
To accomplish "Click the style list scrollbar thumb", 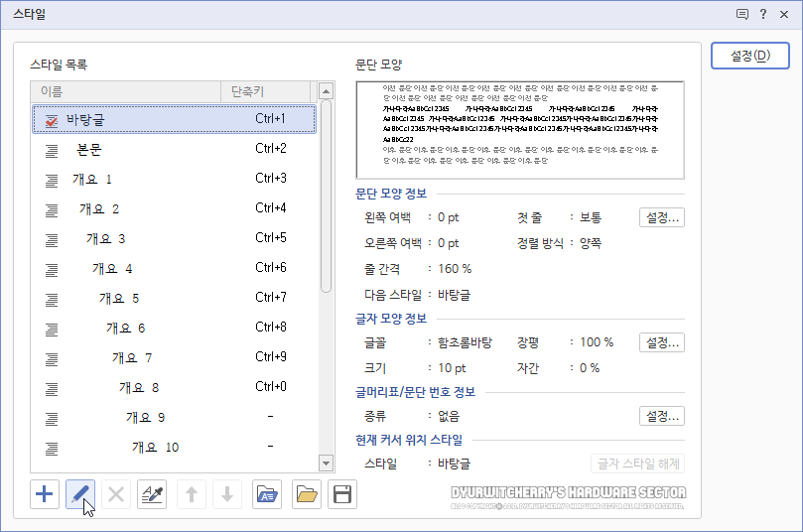I will pos(327,197).
